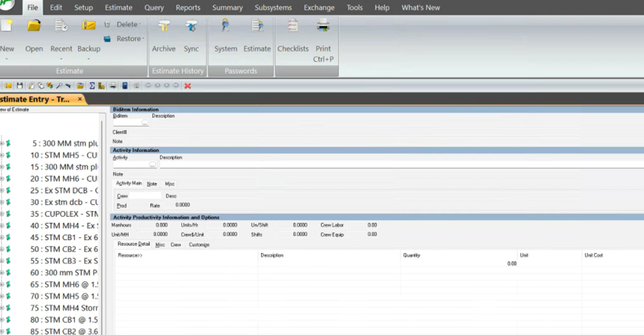This screenshot has width=644, height=335.
Task: Select the Customize tab
Action: (199, 245)
